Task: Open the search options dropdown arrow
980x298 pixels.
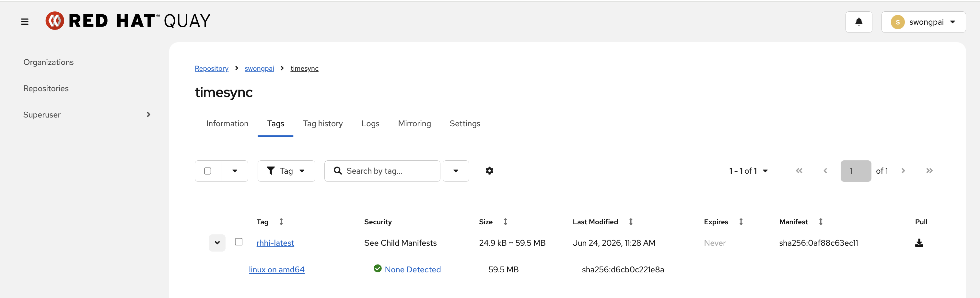Action: pos(456,171)
